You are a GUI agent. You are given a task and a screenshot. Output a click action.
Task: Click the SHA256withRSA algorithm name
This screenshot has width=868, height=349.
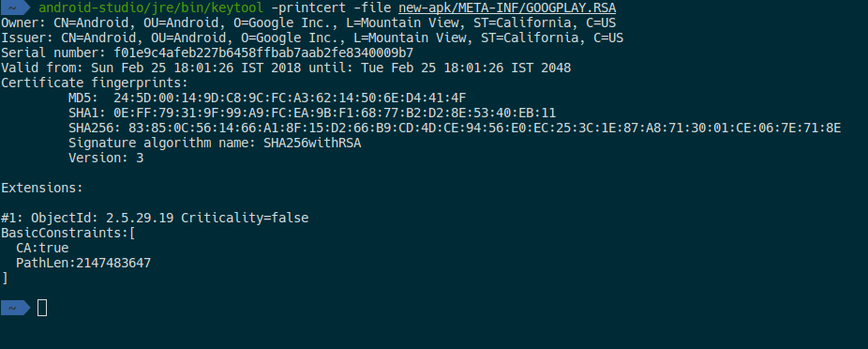[x=312, y=143]
